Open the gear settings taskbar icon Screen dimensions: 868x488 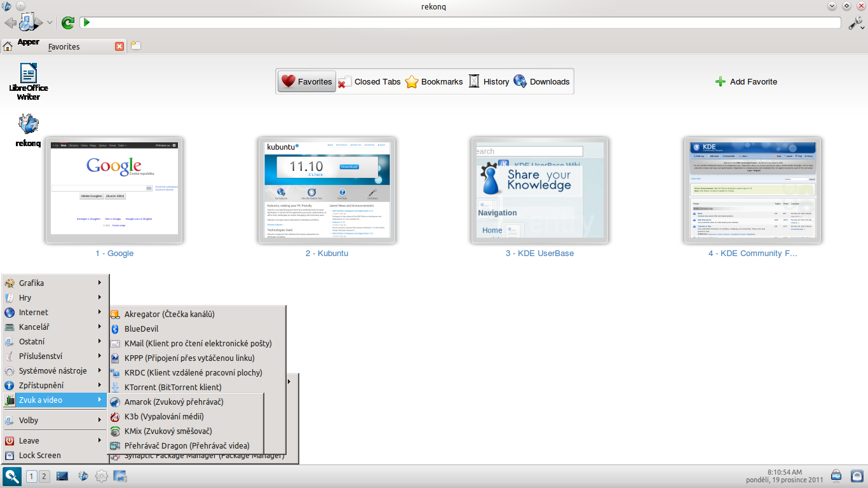point(102,476)
